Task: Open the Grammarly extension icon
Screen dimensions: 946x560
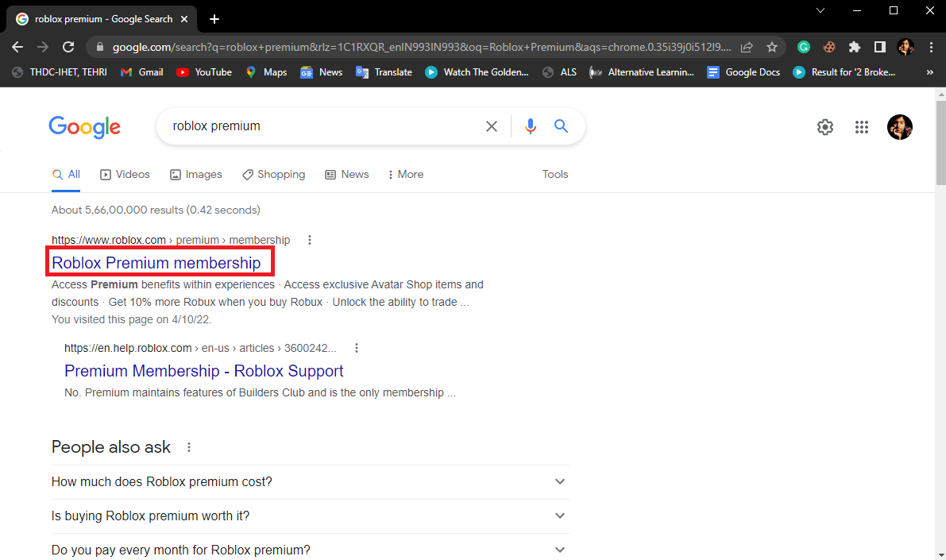Action: pyautogui.click(x=803, y=47)
